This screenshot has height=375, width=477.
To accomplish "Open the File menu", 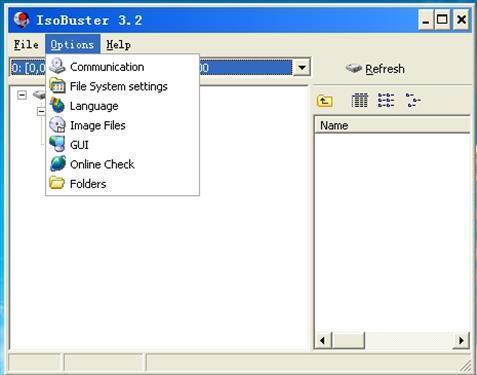I will [26, 45].
